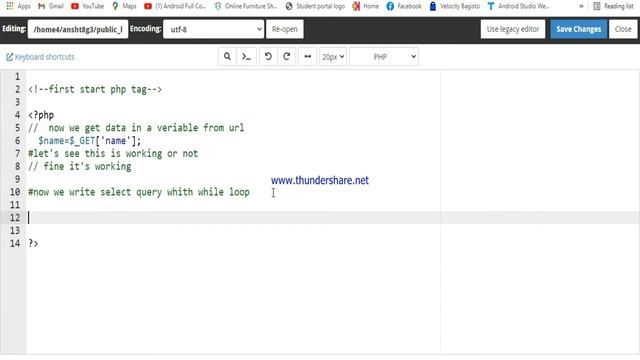Open the Home bookmark
Image resolution: width=640 pixels, height=360 pixels.
pyautogui.click(x=366, y=6)
